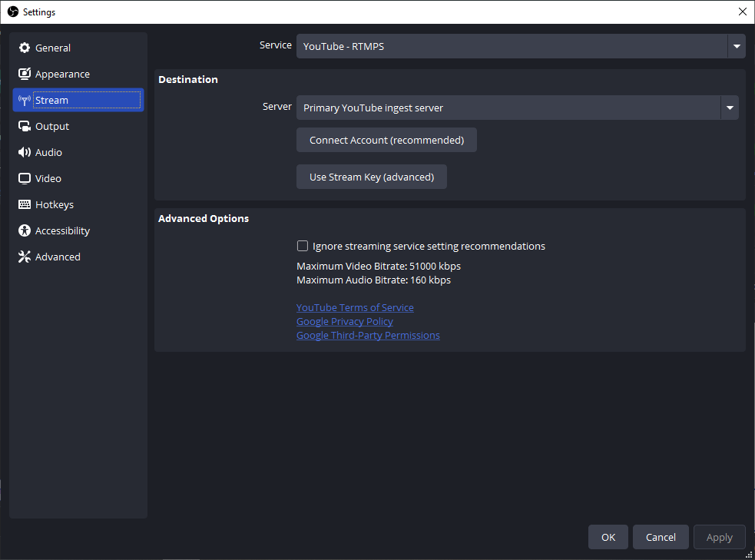Click the Maximum Audio Bitrate text
The width and height of the screenshot is (755, 560).
[x=373, y=280]
